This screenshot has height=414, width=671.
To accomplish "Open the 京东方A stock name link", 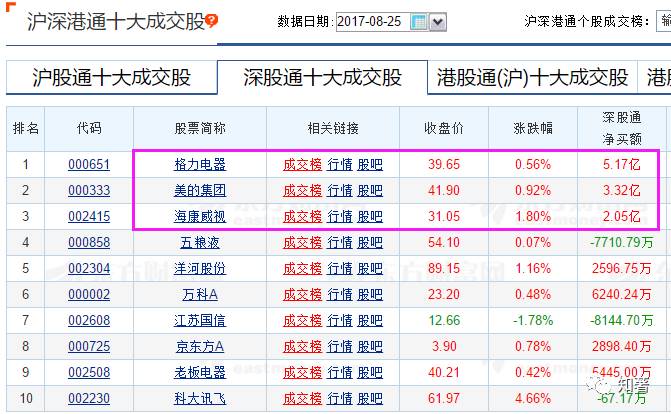I will 200,346.
